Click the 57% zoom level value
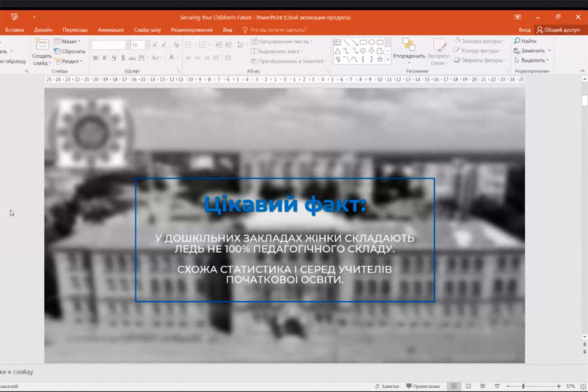This screenshot has height=392, width=588. coord(570,386)
